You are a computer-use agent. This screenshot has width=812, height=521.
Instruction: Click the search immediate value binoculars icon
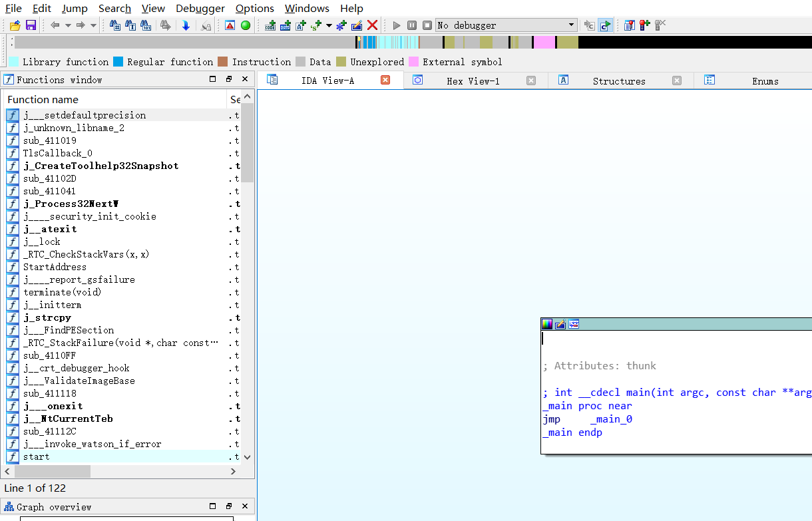pyautogui.click(x=114, y=25)
